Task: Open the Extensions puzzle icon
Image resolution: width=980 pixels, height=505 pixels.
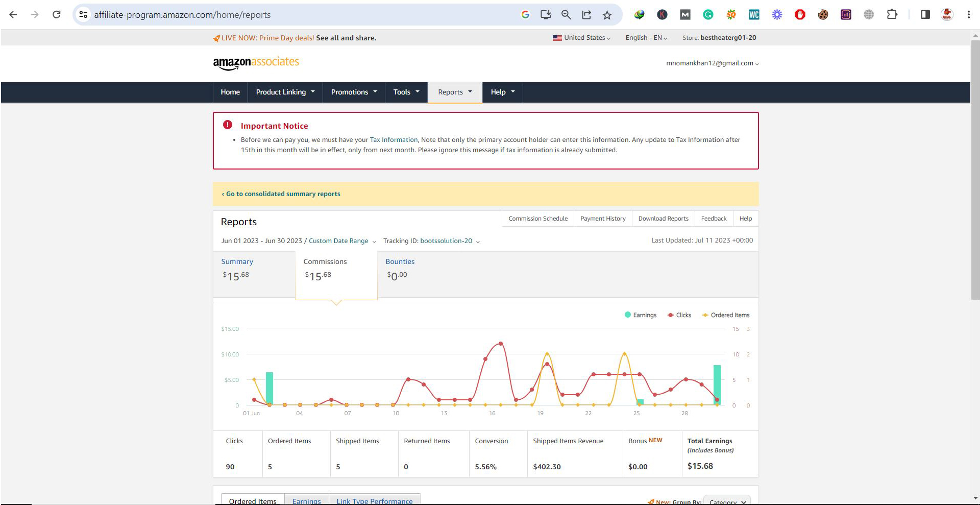Action: point(892,15)
